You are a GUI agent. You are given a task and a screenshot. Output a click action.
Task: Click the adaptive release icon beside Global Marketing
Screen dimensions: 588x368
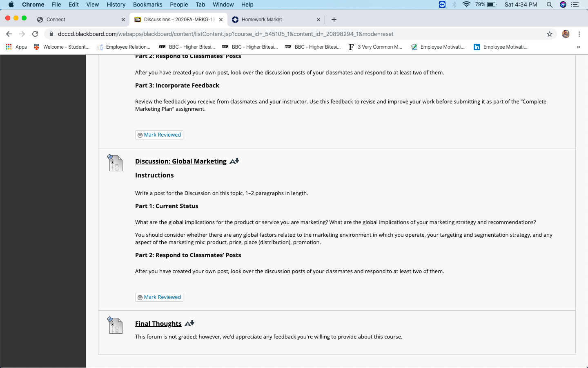pyautogui.click(x=234, y=161)
